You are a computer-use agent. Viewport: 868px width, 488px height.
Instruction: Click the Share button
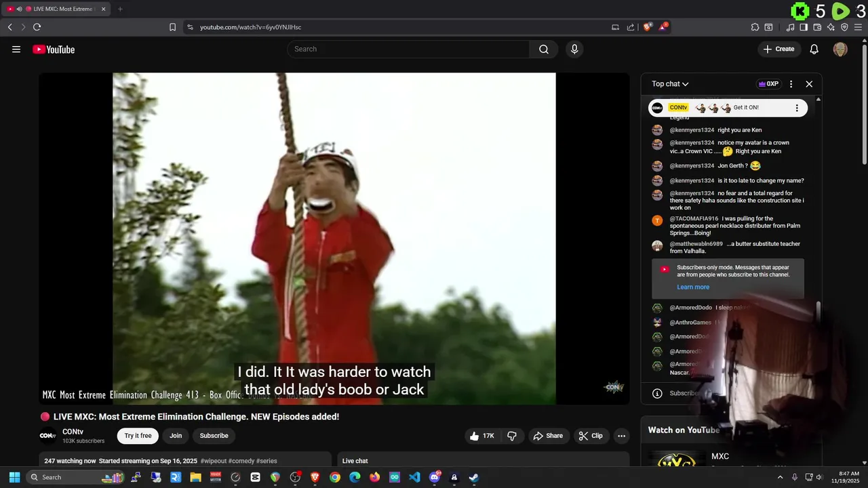pyautogui.click(x=548, y=436)
